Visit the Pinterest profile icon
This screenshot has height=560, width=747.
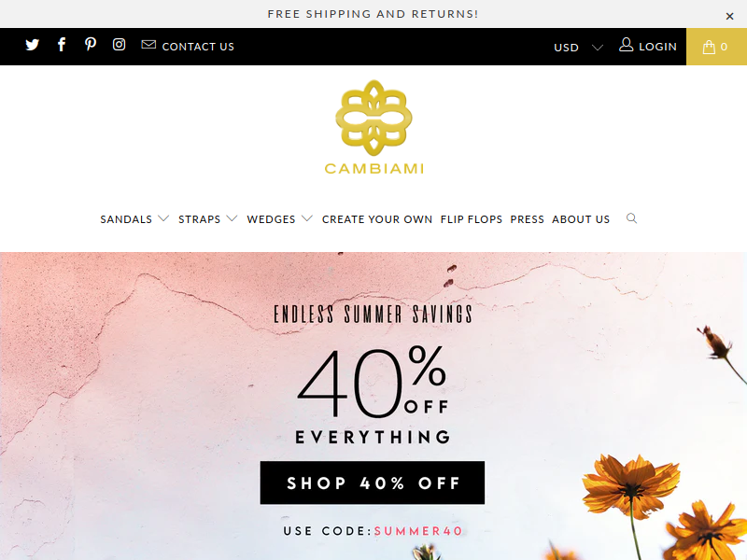pos(90,44)
